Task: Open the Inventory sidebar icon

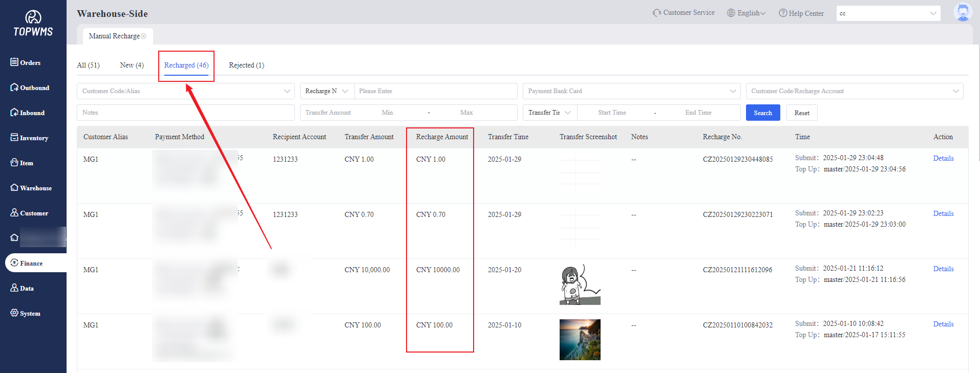Action: tap(14, 138)
